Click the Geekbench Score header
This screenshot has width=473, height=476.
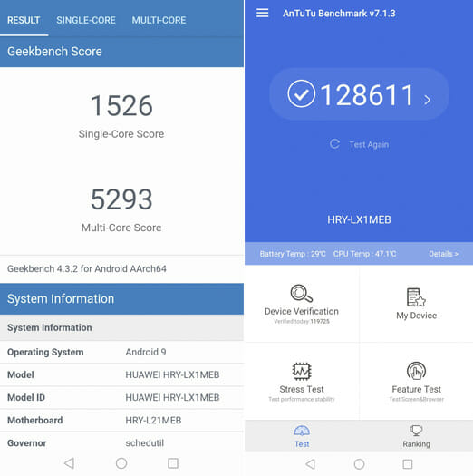point(54,52)
